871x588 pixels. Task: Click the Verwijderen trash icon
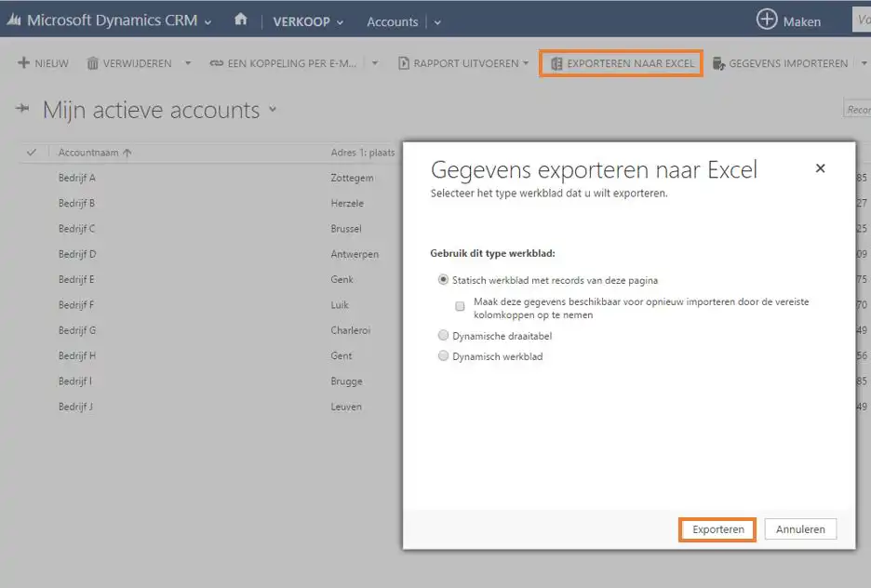(x=93, y=63)
